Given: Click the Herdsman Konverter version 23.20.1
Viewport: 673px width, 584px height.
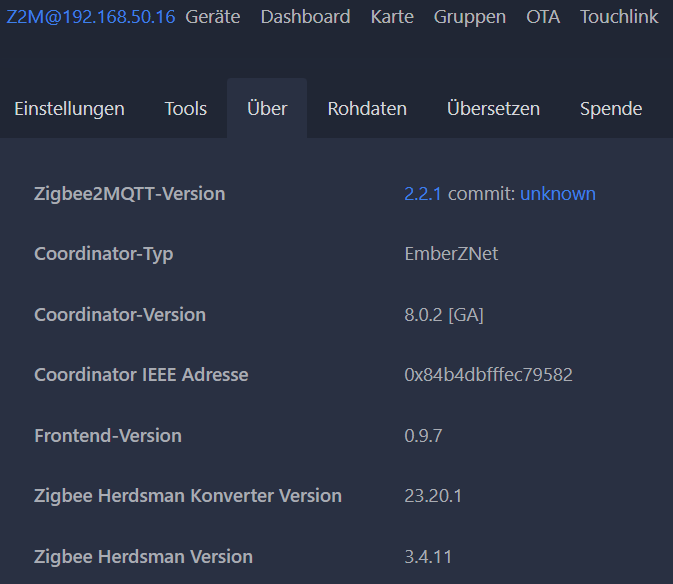Looking at the screenshot, I should click(433, 496).
